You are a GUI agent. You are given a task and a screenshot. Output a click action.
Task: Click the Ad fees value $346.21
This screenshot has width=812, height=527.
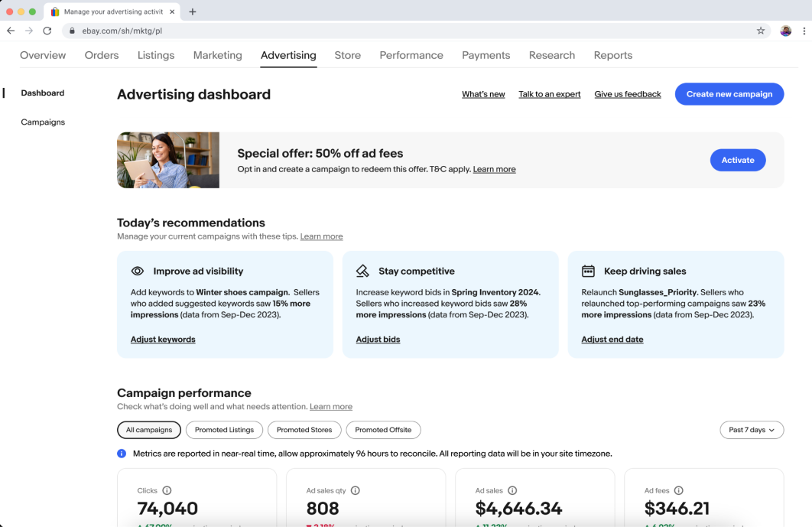click(677, 509)
